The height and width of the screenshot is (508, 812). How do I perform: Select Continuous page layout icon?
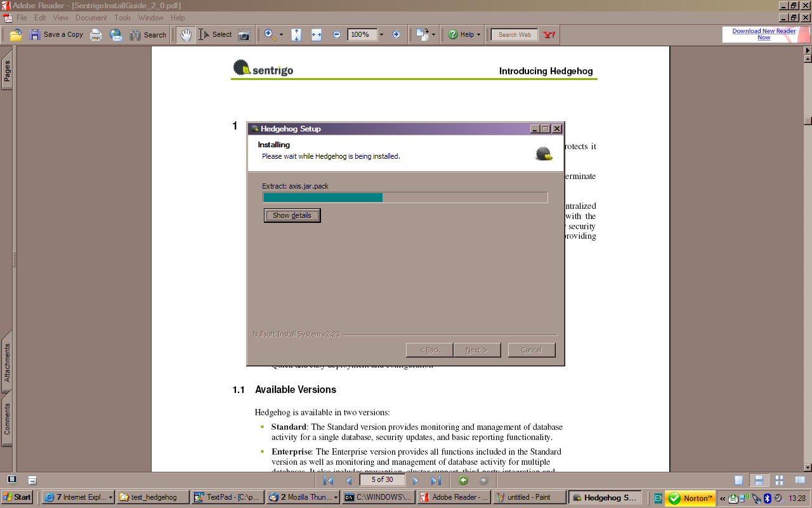[758, 481]
